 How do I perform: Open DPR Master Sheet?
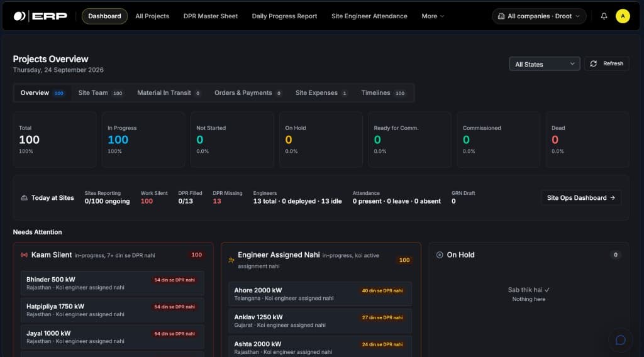[210, 16]
